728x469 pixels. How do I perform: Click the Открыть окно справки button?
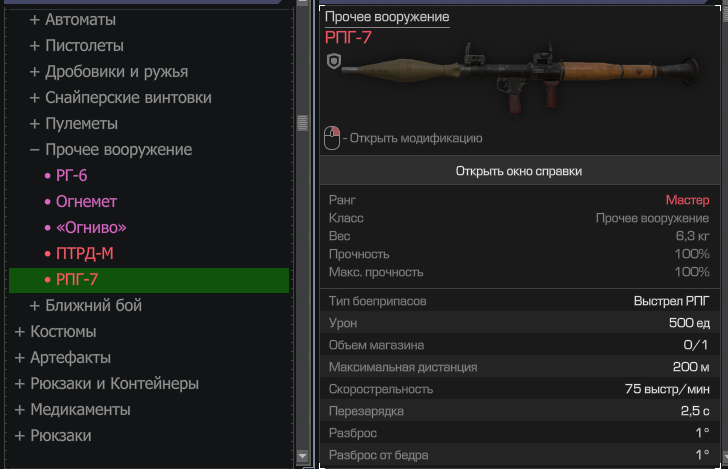tap(519, 171)
